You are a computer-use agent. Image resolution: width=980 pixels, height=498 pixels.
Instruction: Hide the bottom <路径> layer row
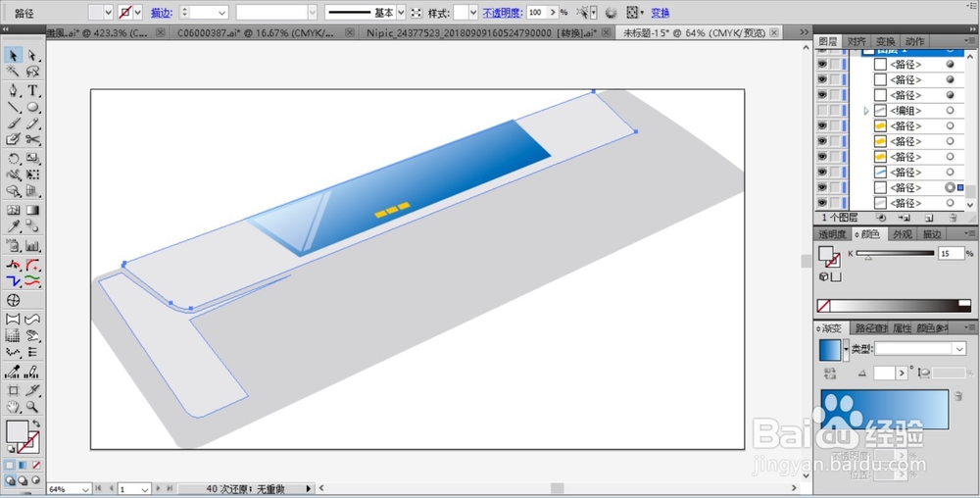[x=822, y=203]
